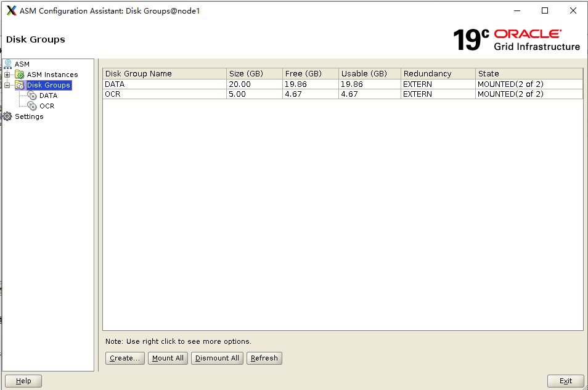Open Help
Viewport: 588px width, 390px height.
(23, 381)
